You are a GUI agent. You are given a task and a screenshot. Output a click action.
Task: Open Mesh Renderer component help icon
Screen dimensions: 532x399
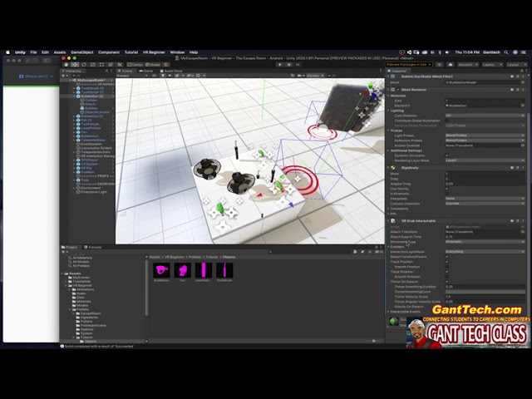[512, 90]
